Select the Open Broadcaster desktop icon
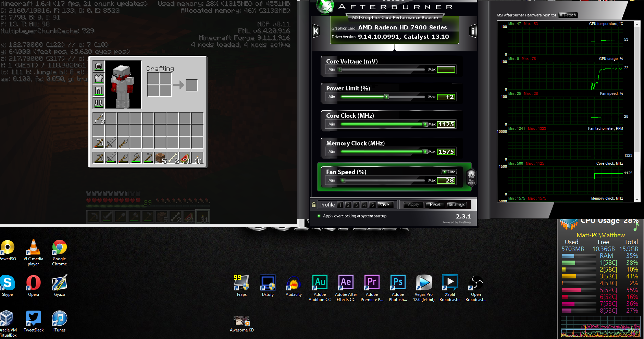This screenshot has height=339, width=644. point(476,288)
